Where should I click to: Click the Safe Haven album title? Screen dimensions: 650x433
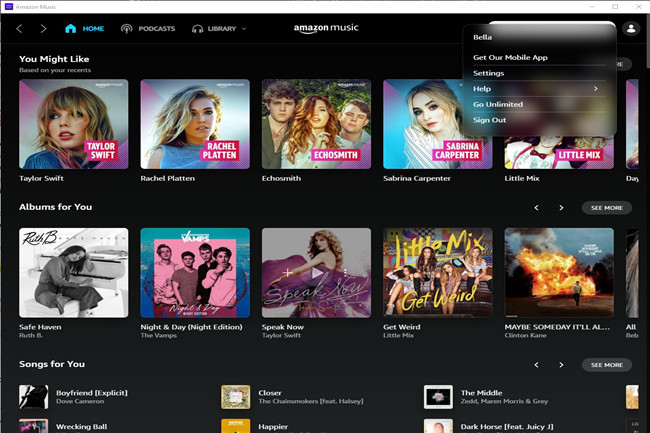point(40,327)
